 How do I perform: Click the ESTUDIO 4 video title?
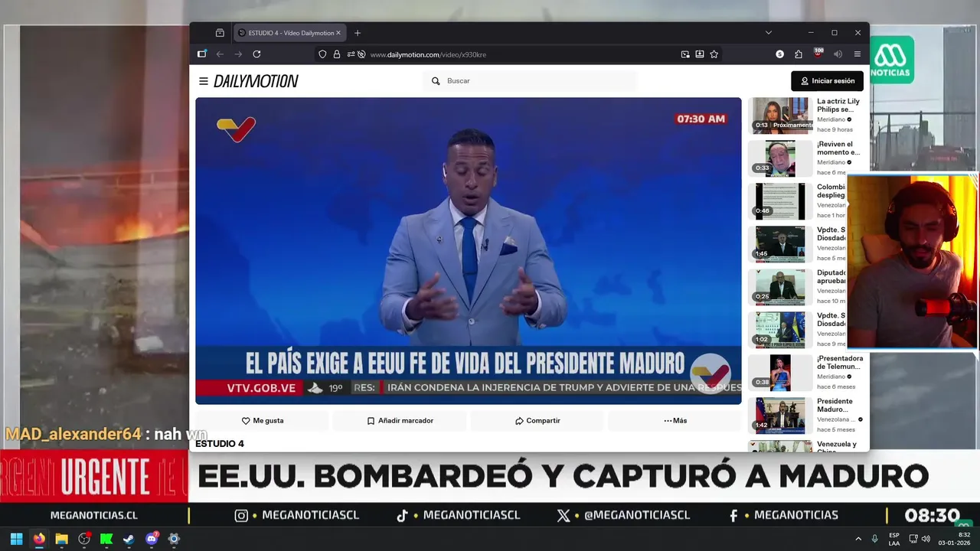click(x=220, y=444)
